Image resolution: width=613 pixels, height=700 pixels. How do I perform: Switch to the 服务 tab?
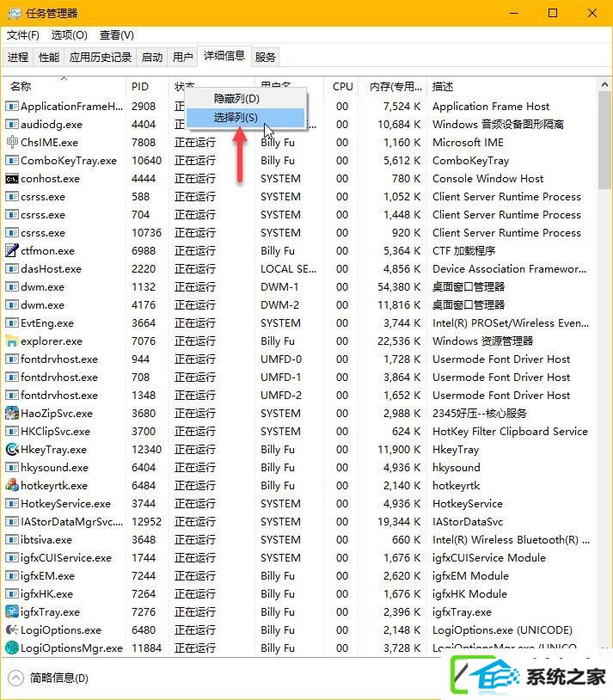pos(265,57)
